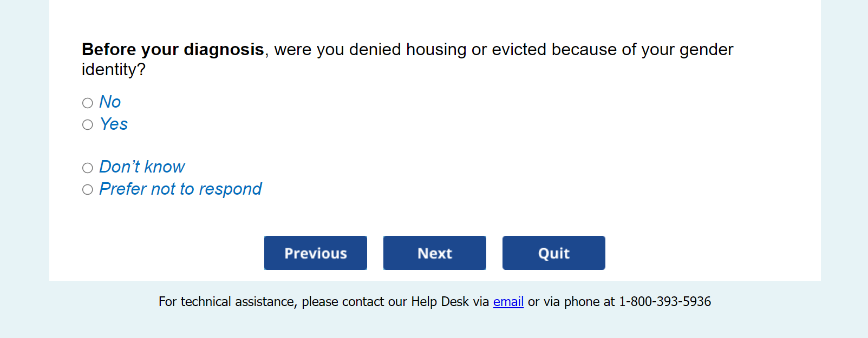Click the "Don't know" answer label text
This screenshot has height=338, width=868.
click(x=142, y=167)
